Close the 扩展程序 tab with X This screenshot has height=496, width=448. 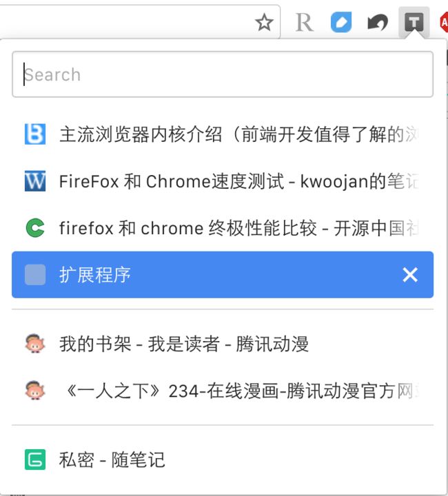point(410,275)
